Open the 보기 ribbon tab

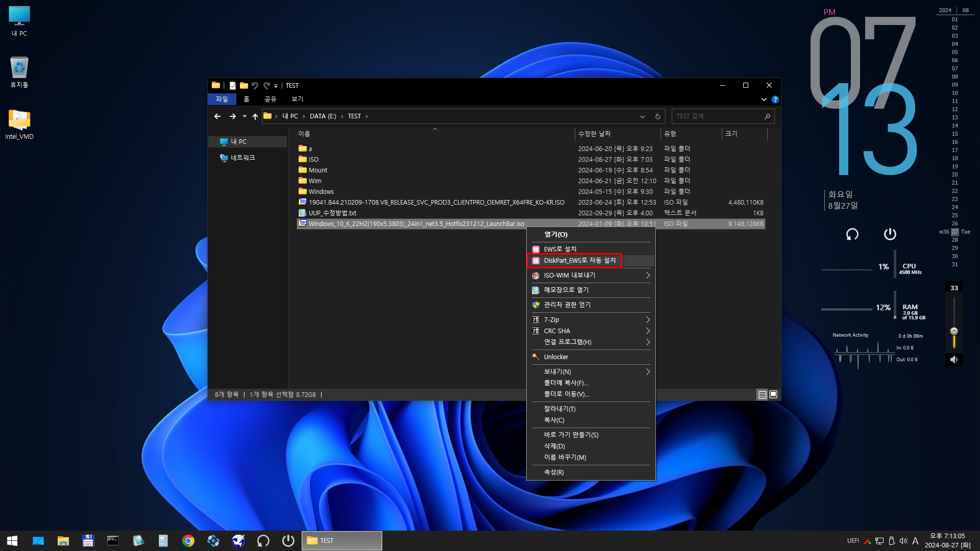(298, 99)
